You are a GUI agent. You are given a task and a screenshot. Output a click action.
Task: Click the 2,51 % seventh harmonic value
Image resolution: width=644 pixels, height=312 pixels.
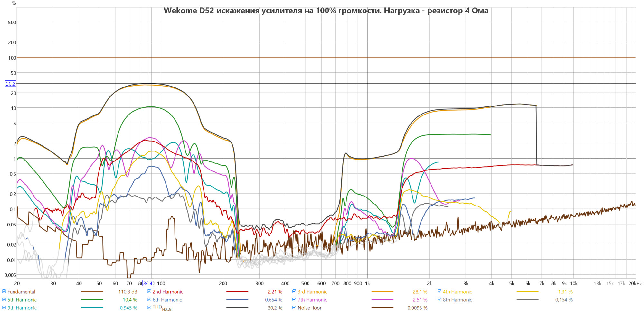(x=420, y=300)
